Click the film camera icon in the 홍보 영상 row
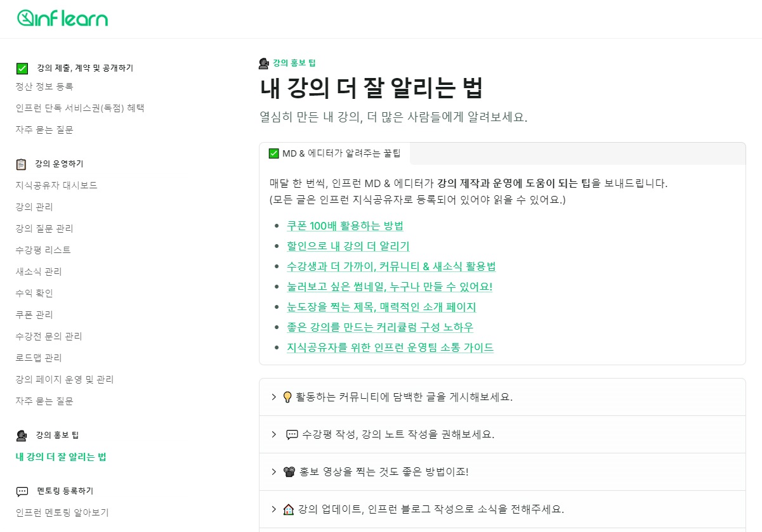Viewport: 762px width, 532px height. (x=289, y=472)
